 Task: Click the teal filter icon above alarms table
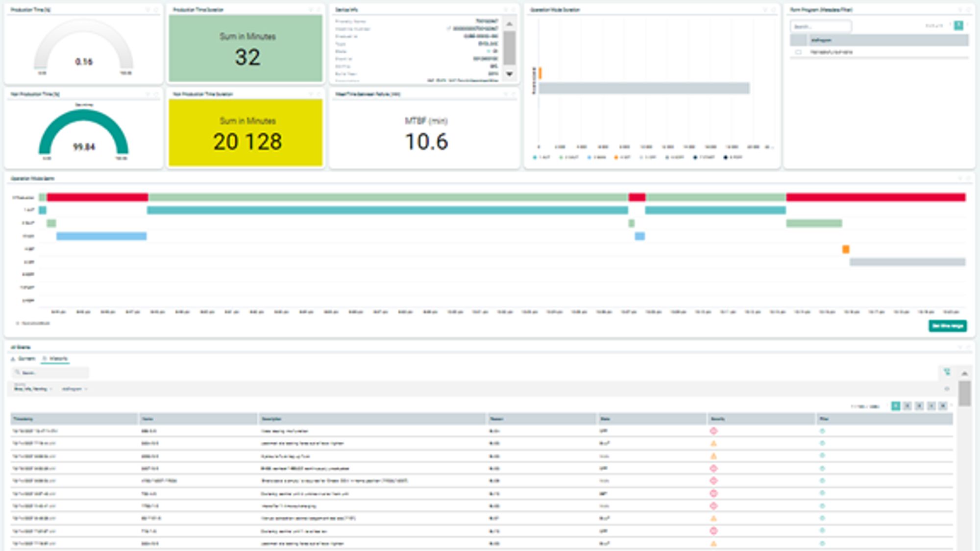947,372
